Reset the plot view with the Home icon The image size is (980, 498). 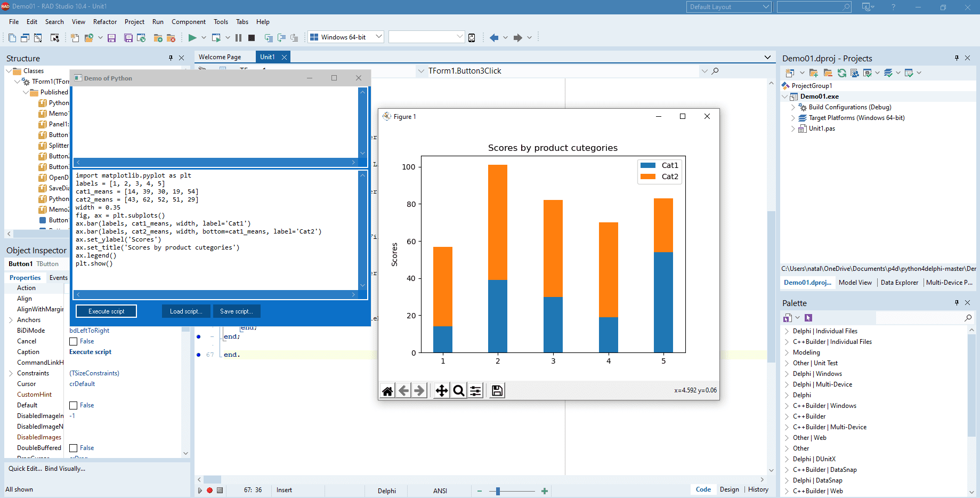click(387, 390)
